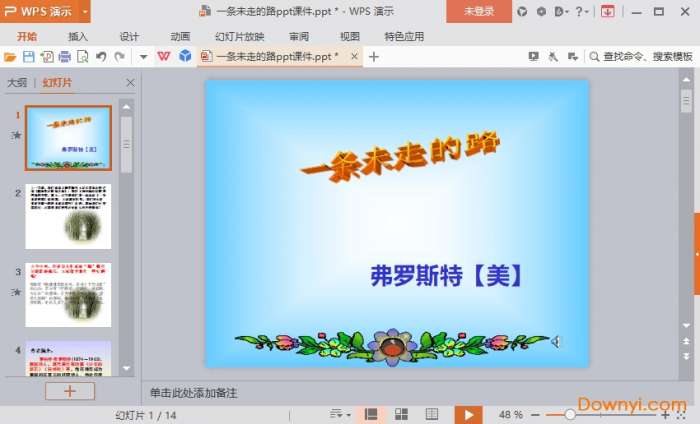The width and height of the screenshot is (700, 424).
Task: Open the red WPS home icon
Action: coord(164,56)
